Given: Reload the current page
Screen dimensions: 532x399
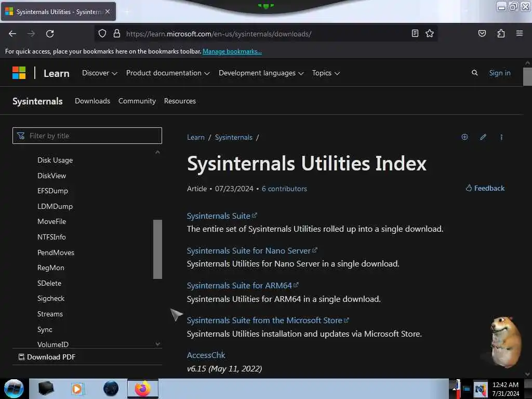Looking at the screenshot, I should pyautogui.click(x=50, y=34).
